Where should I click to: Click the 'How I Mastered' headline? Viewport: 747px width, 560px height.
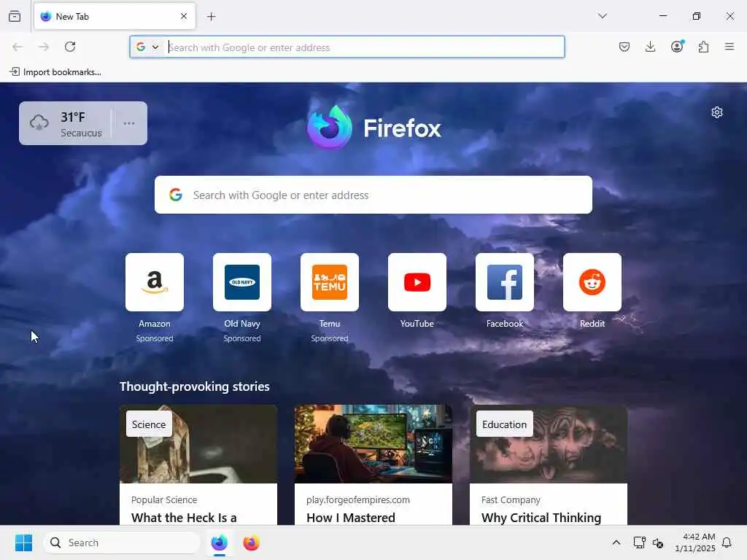[x=351, y=518]
